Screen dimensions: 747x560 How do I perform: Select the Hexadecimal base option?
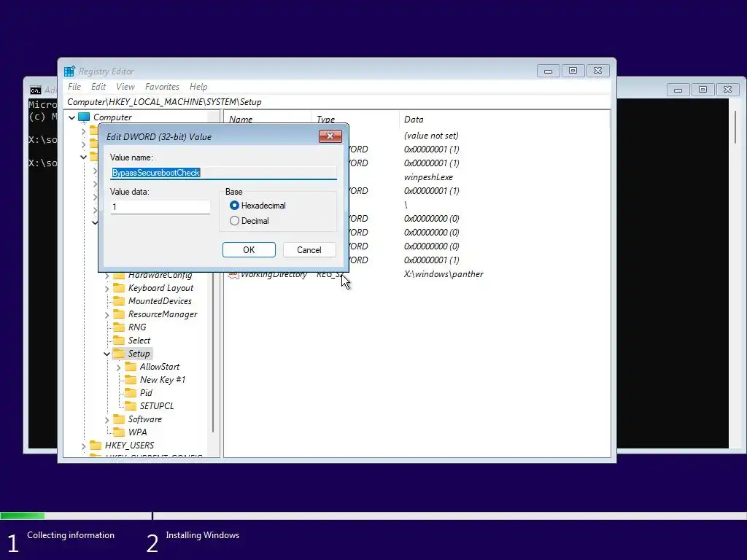[x=234, y=205]
